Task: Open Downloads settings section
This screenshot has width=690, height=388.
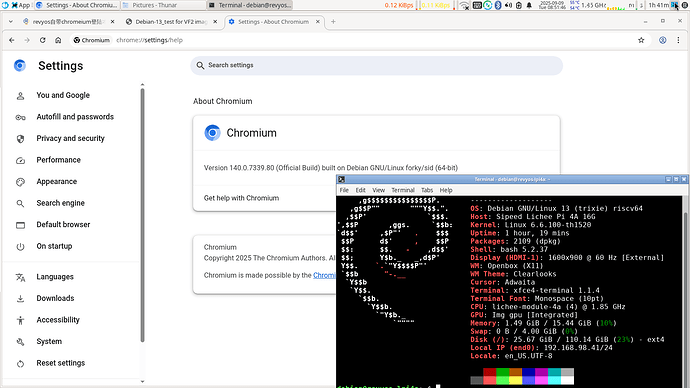Action: (x=55, y=299)
